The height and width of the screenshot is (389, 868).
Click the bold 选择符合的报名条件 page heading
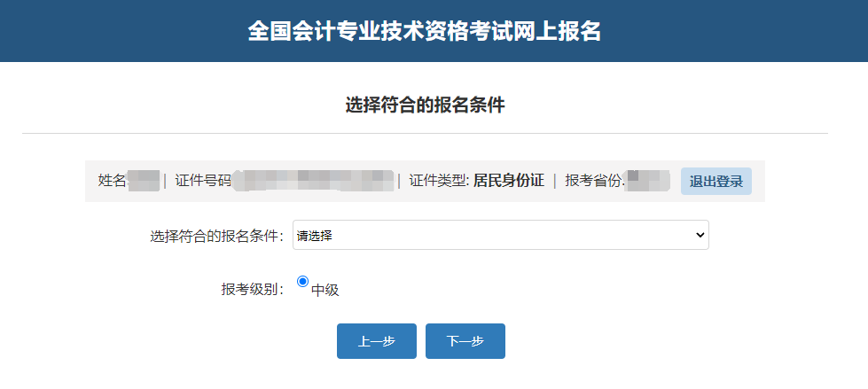pos(425,105)
